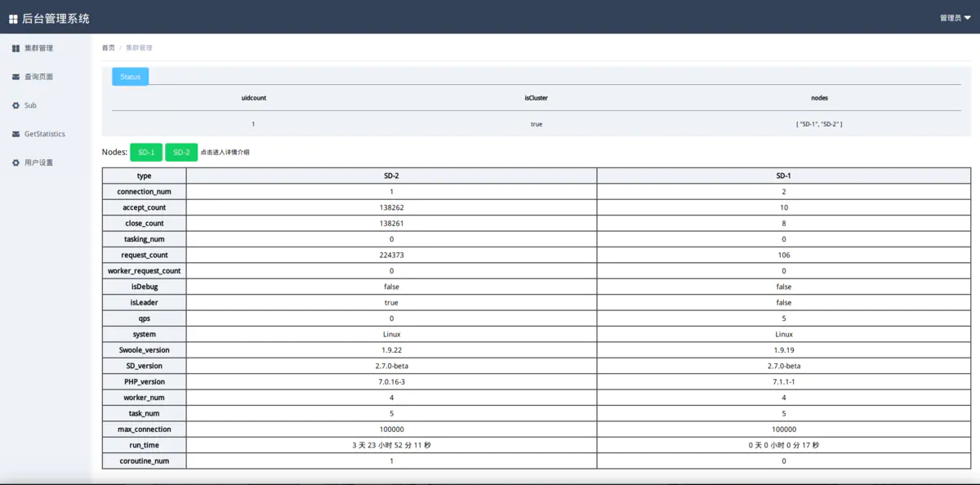980x485 pixels.
Task: Click the qps value 5 for SD-1
Action: [x=784, y=318]
